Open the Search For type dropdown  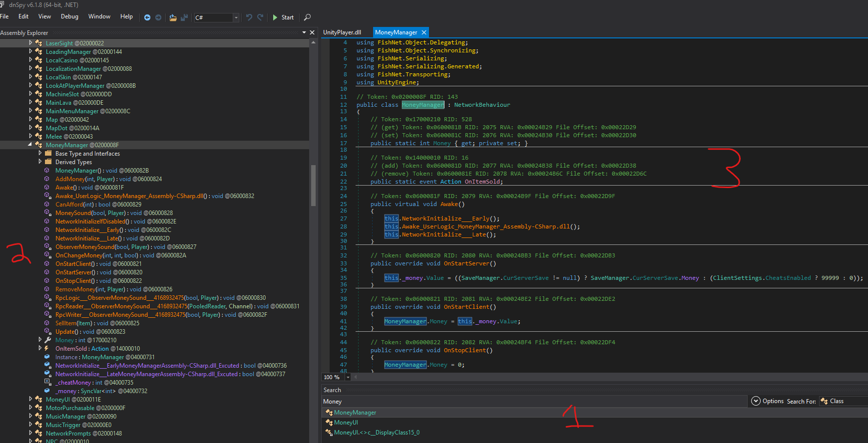pyautogui.click(x=844, y=401)
